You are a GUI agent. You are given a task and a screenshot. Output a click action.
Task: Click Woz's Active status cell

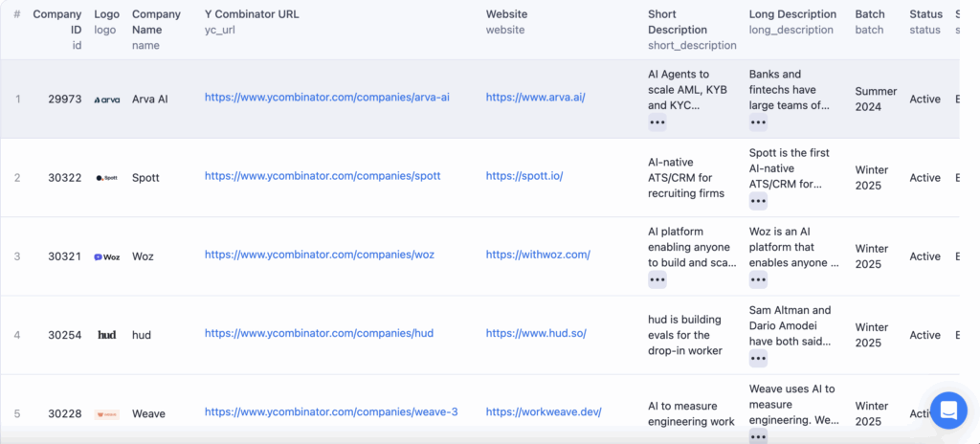[x=925, y=256]
